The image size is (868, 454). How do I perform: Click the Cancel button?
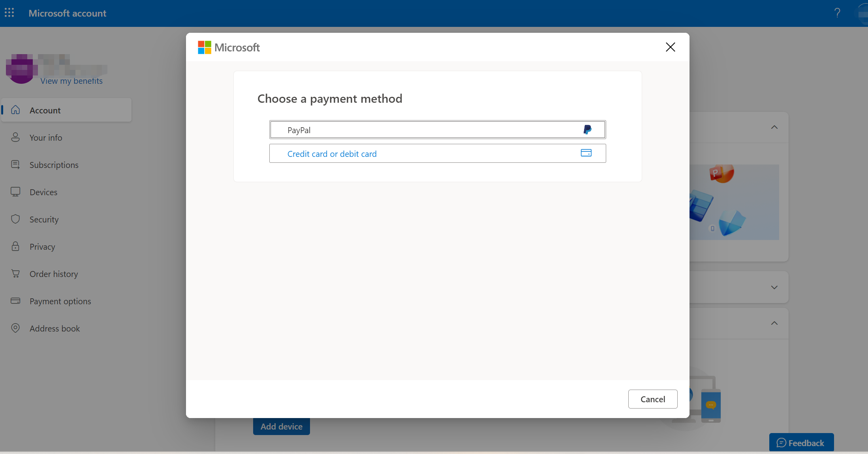click(x=652, y=399)
